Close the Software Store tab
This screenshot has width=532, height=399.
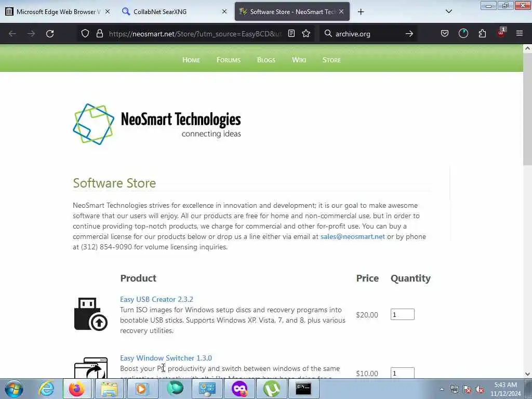click(x=341, y=11)
